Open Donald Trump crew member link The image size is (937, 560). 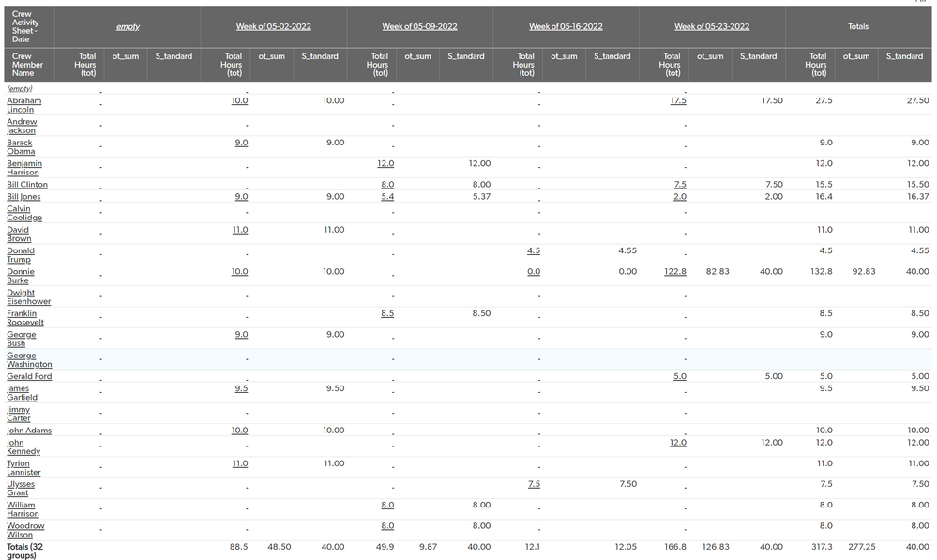(21, 255)
